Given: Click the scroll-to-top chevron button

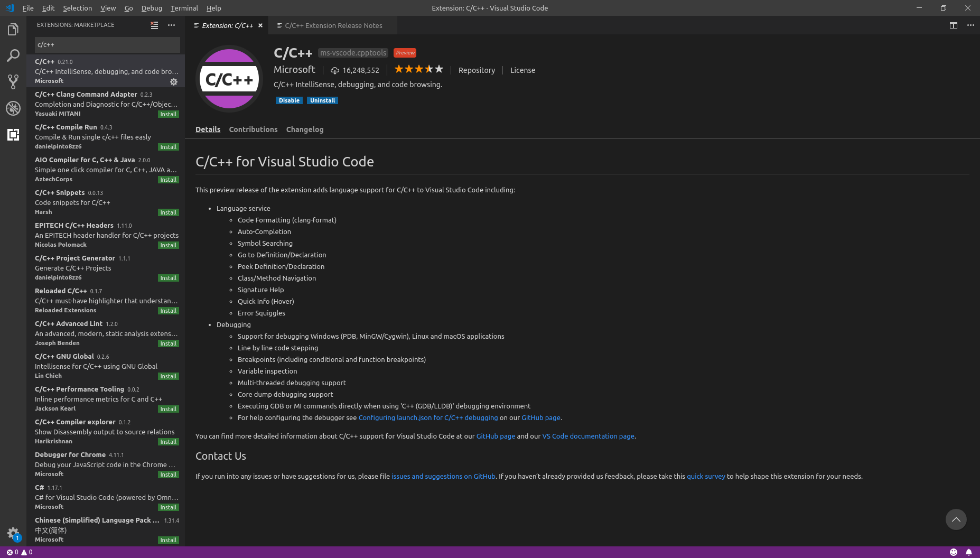Looking at the screenshot, I should 956,519.
